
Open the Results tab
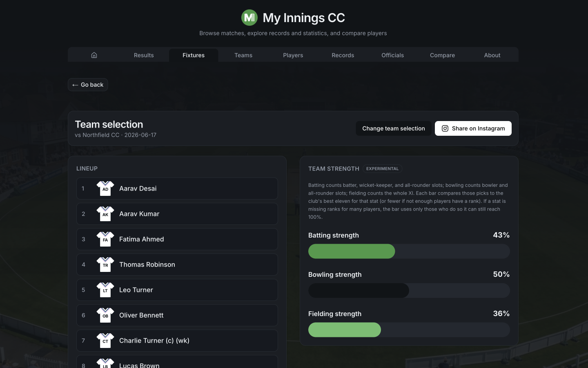tap(144, 55)
